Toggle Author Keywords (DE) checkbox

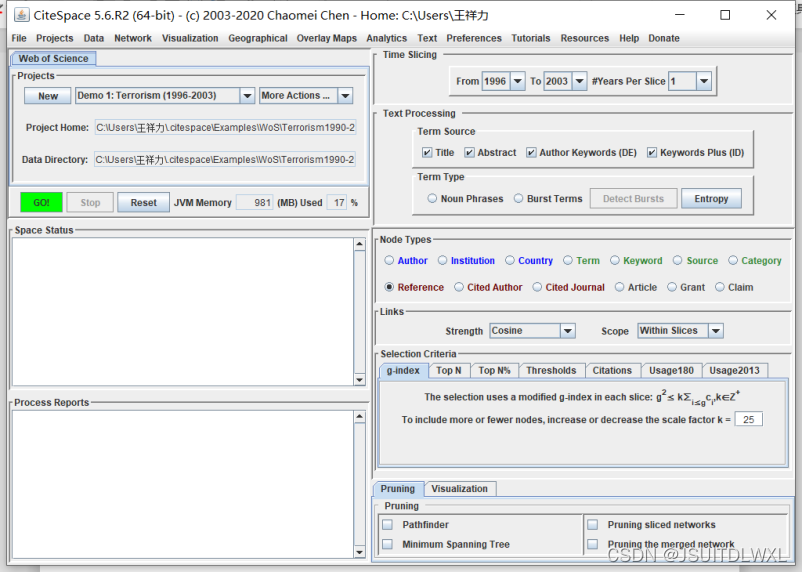tap(531, 152)
